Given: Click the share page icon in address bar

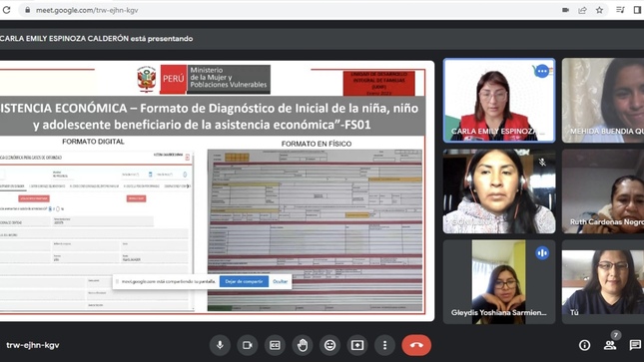Looking at the screenshot, I should [582, 10].
